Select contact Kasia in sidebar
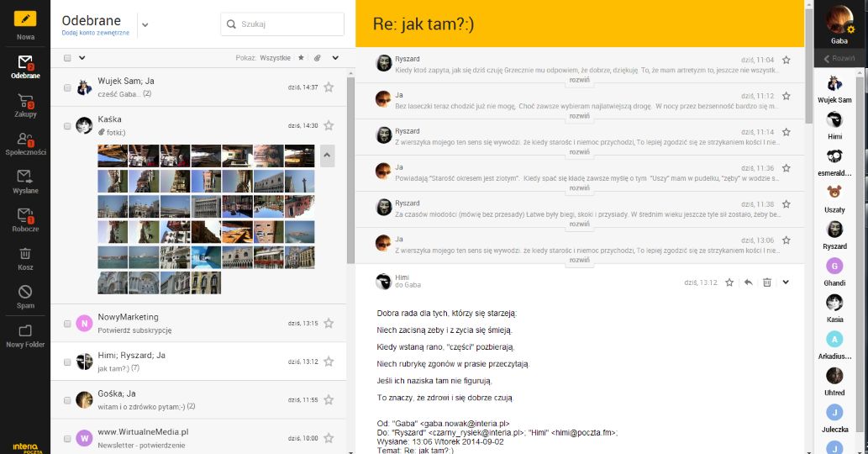 click(834, 309)
